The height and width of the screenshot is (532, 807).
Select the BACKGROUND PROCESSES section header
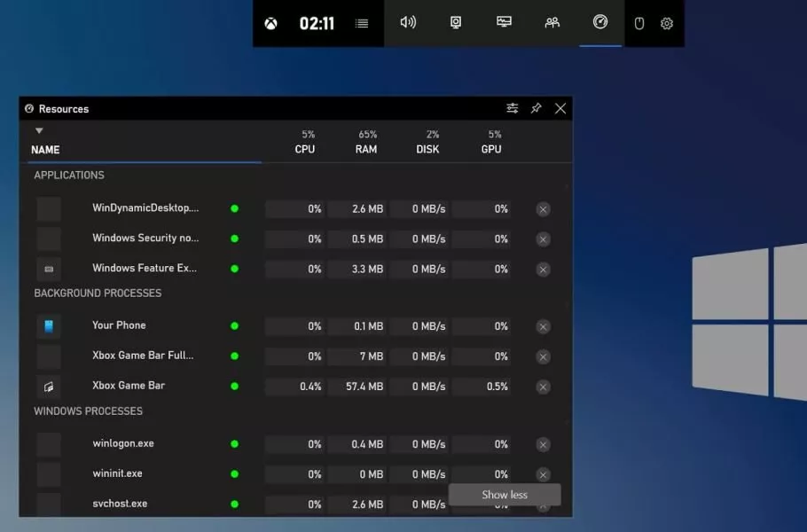(98, 293)
